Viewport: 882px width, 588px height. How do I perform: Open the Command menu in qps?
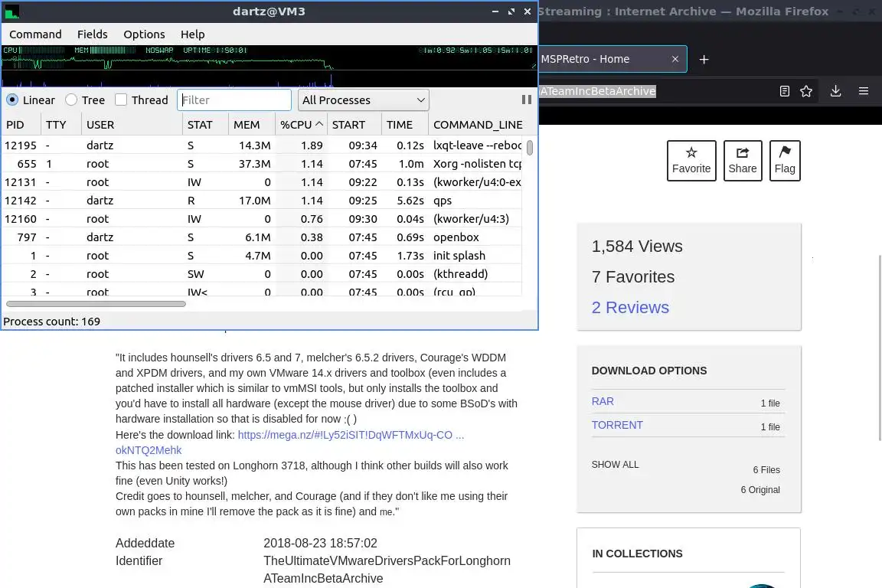35,34
